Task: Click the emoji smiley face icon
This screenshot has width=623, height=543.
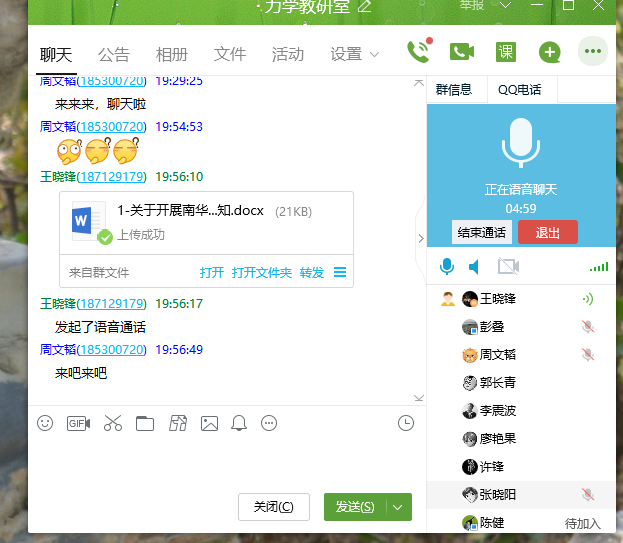Action: (x=45, y=423)
